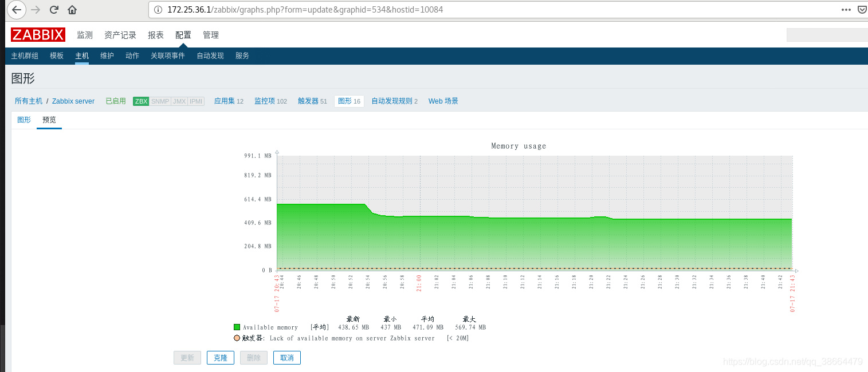Click the 克隆 button
Screen dimensions: 868x372
[221, 358]
